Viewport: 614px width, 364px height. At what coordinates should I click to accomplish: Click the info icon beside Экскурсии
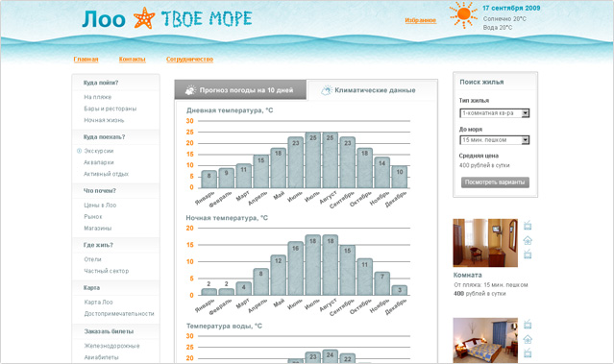pos(79,151)
